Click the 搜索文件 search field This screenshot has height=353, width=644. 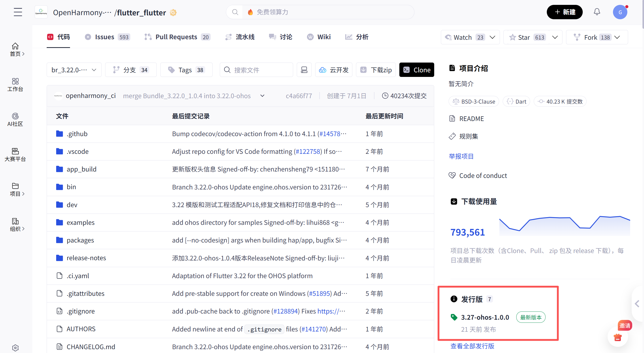coord(256,70)
